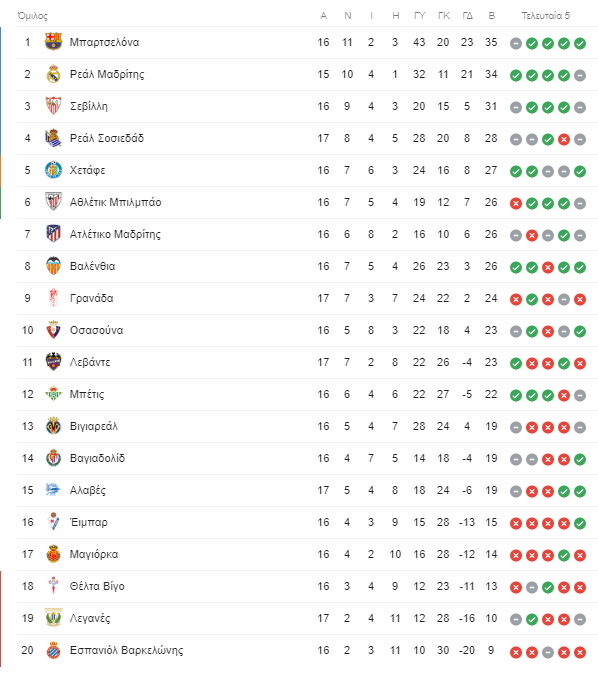Click the Getafe blue crest icon
The width and height of the screenshot is (598, 673).
53,170
